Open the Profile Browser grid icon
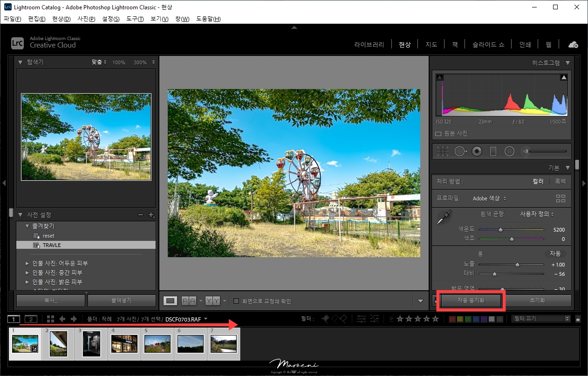 click(561, 198)
